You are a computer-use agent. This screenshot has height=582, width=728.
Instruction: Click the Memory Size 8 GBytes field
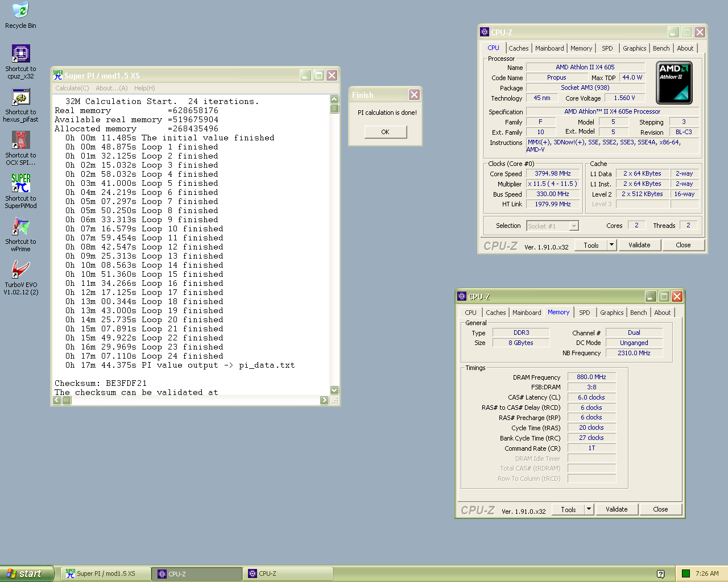click(521, 343)
